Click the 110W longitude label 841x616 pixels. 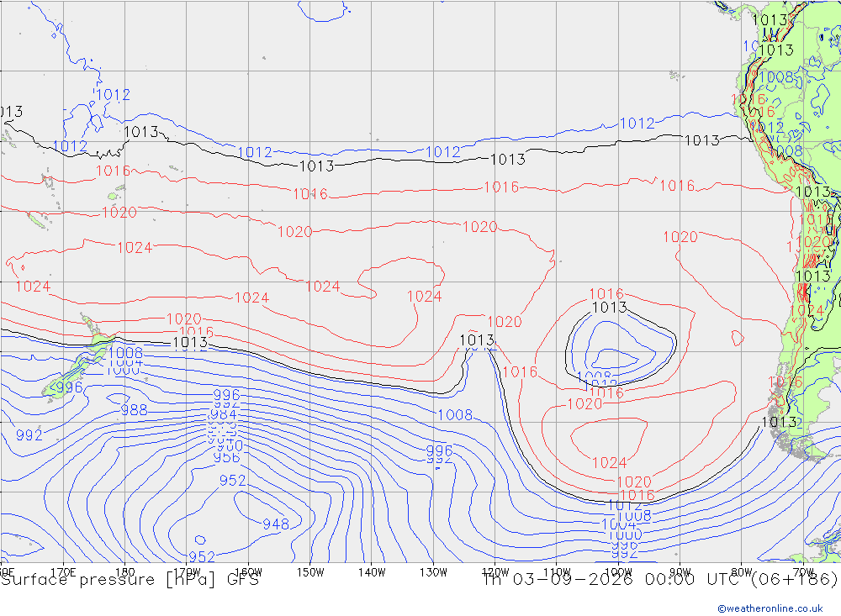point(557,572)
